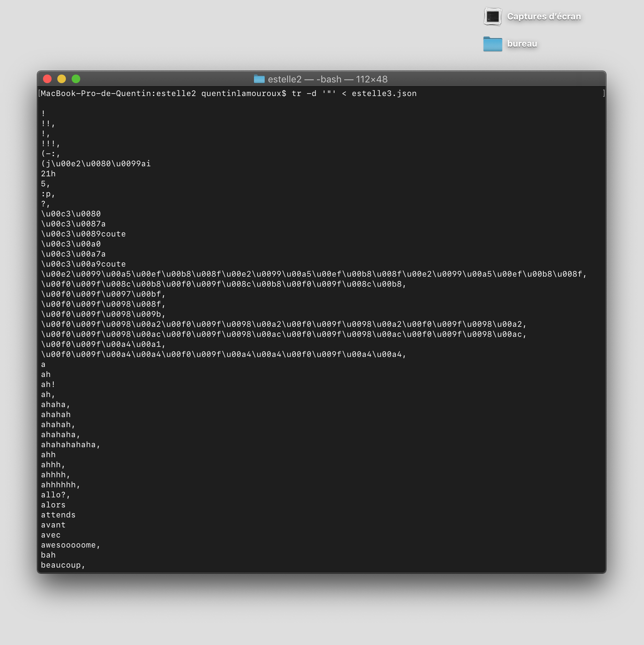Viewport: 644px width, 645px height.
Task: Click the 'MacBook-Pro-de-Quentin:estelle2' prompt text
Action: [118, 94]
